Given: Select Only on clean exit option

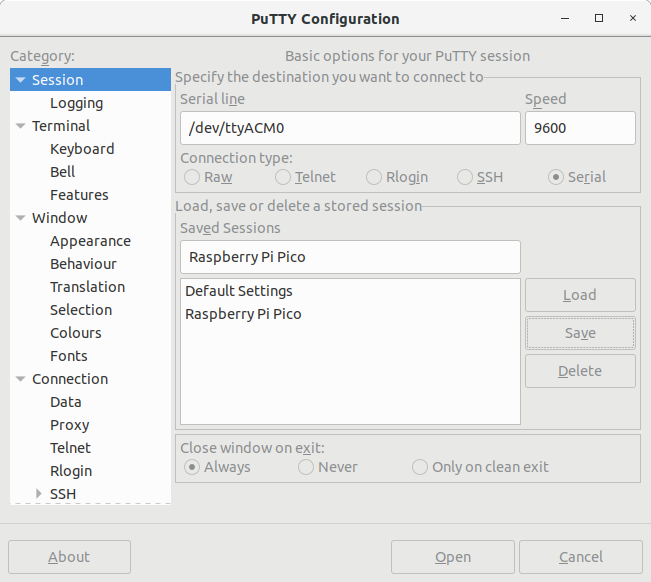Looking at the screenshot, I should click(x=419, y=467).
